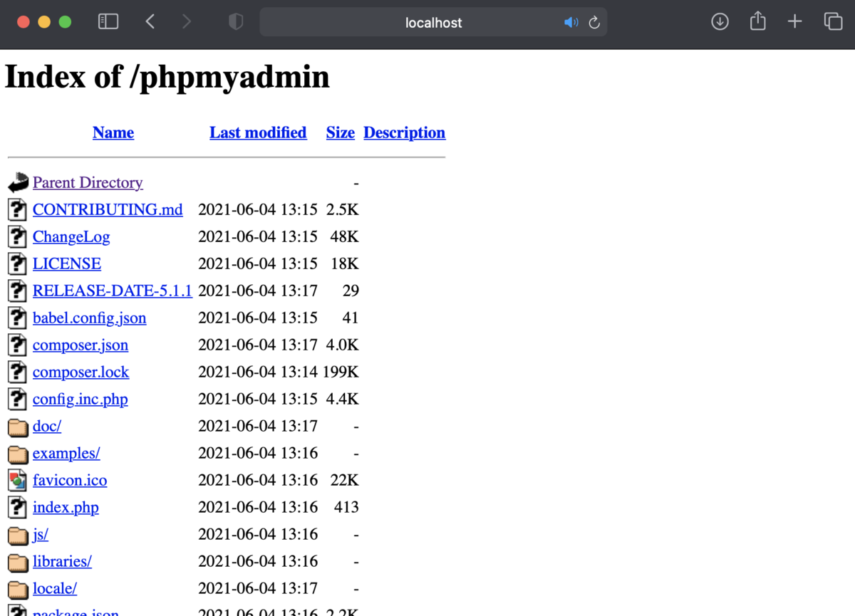Sort listing by Name column

(x=113, y=132)
